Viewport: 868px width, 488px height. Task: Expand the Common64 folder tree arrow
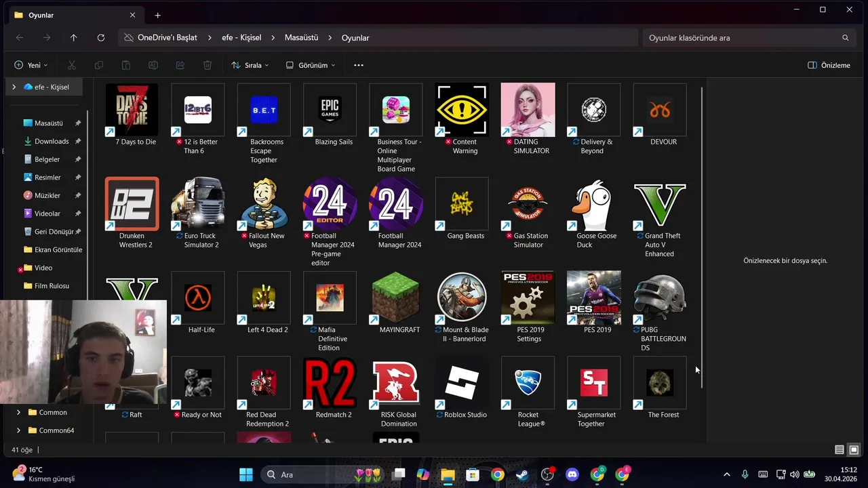coord(18,430)
